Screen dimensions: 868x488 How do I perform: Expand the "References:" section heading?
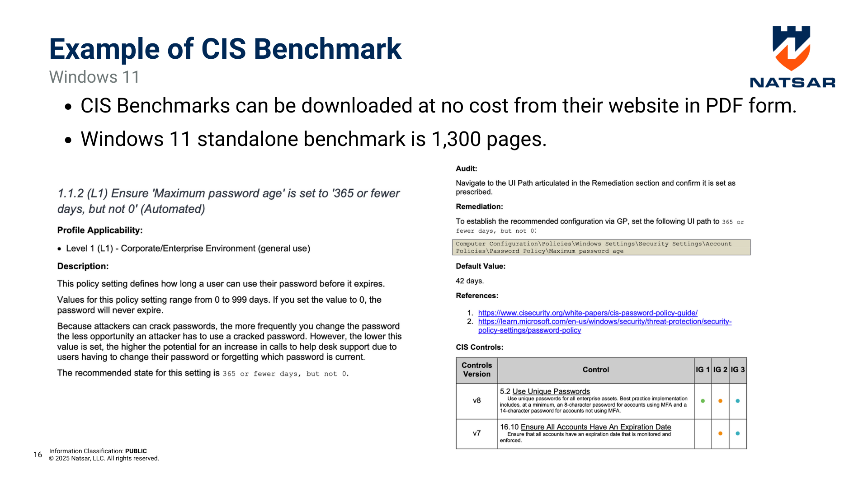476,296
